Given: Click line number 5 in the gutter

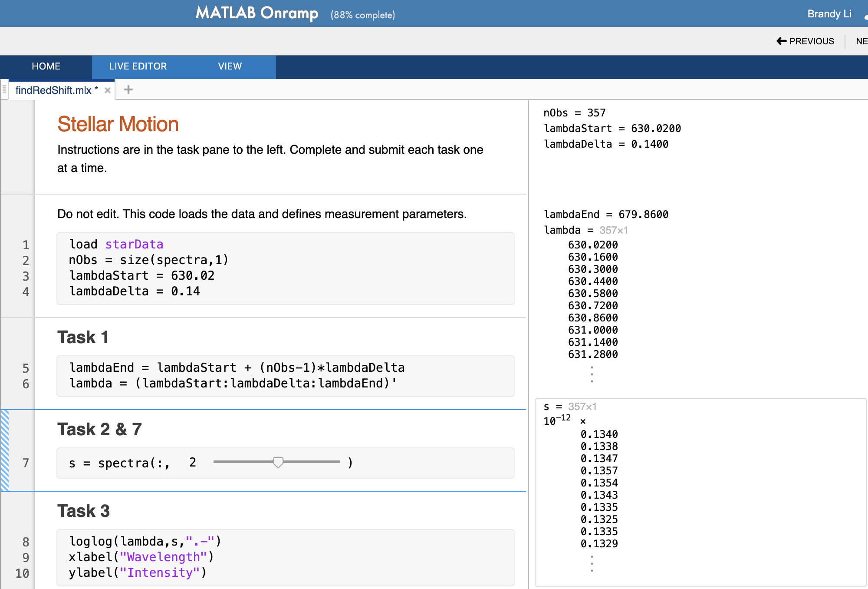Looking at the screenshot, I should click(x=25, y=368).
